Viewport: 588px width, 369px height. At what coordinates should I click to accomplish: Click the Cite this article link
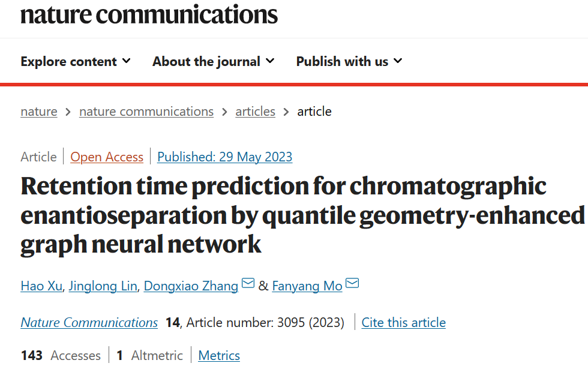tap(403, 323)
